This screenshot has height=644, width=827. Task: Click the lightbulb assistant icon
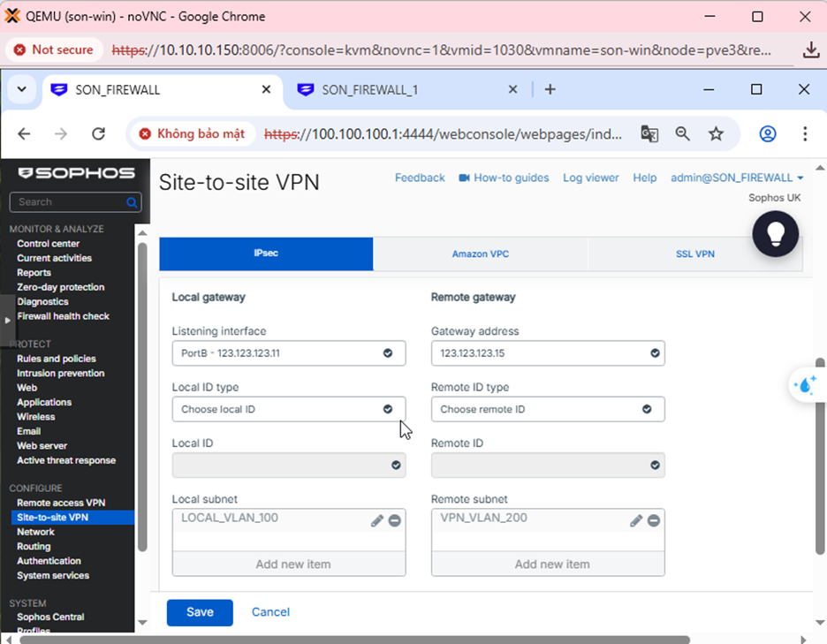776,233
